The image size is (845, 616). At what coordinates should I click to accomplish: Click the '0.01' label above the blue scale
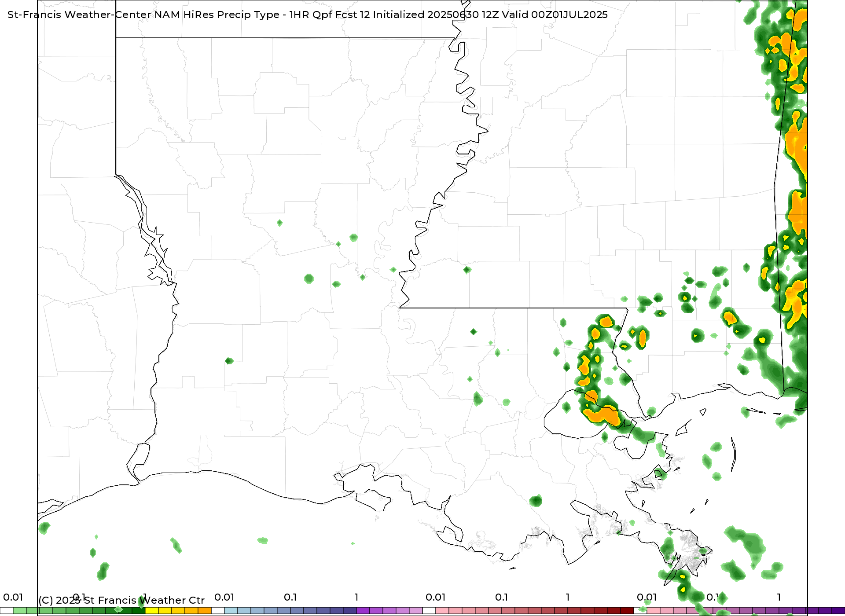tap(224, 597)
